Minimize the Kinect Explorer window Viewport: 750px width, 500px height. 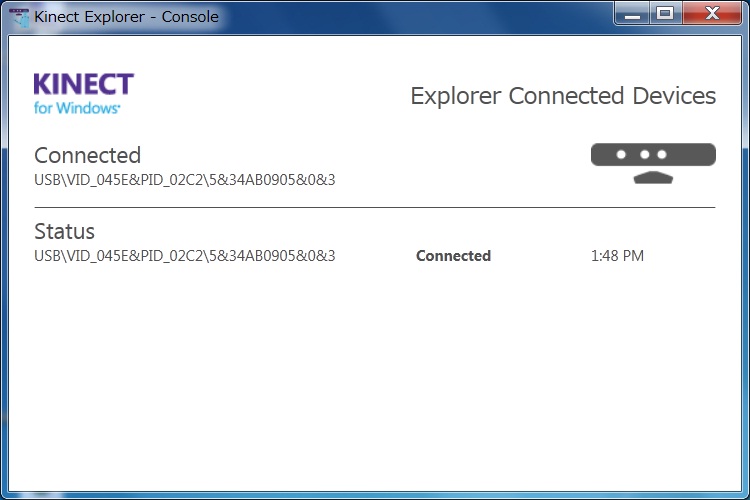(x=632, y=14)
